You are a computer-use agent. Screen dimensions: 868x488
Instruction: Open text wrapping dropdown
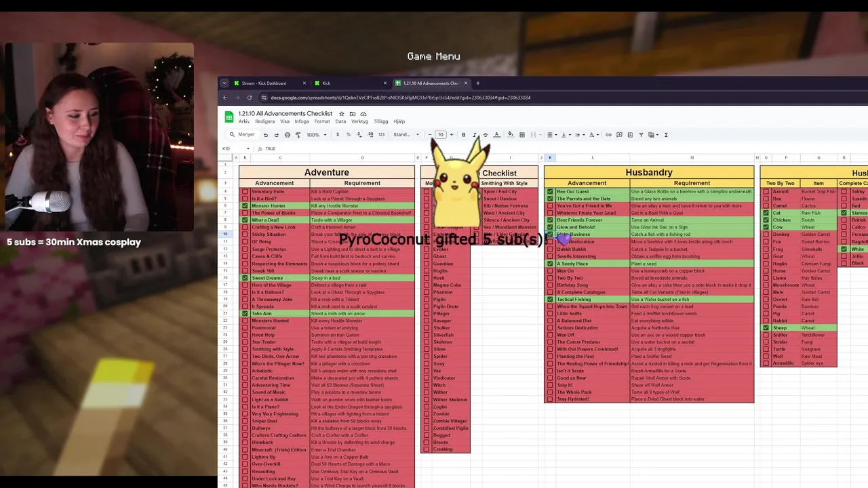click(580, 135)
